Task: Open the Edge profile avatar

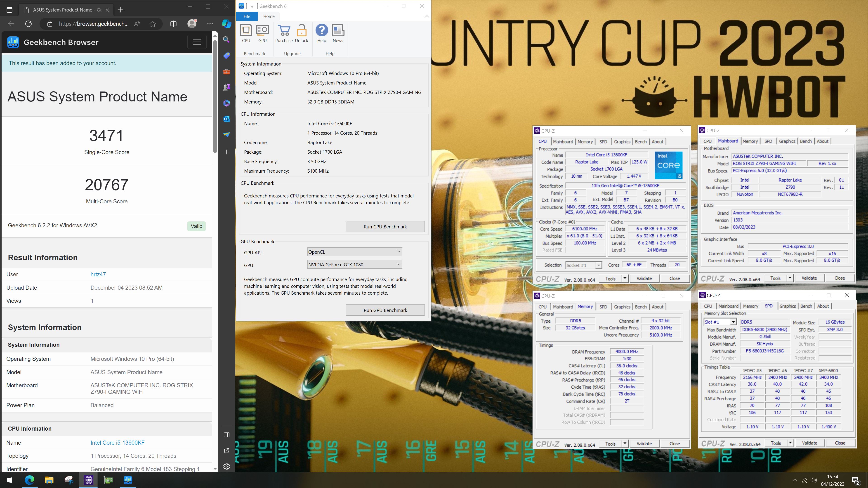Action: (x=192, y=23)
